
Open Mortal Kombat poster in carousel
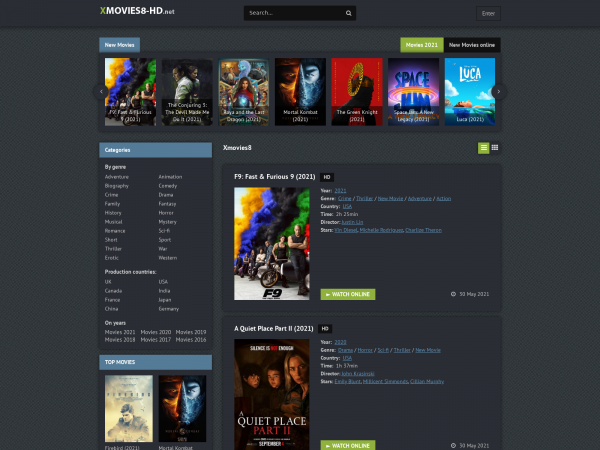pyautogui.click(x=300, y=91)
